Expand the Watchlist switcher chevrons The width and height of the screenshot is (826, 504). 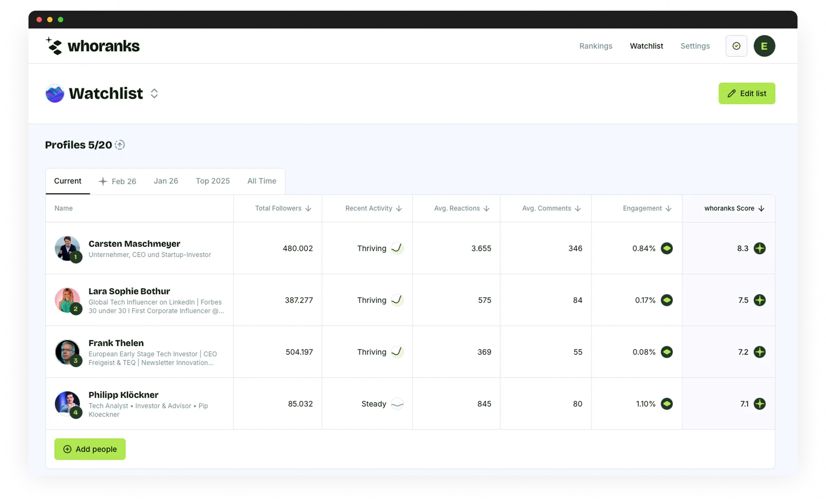pyautogui.click(x=154, y=93)
